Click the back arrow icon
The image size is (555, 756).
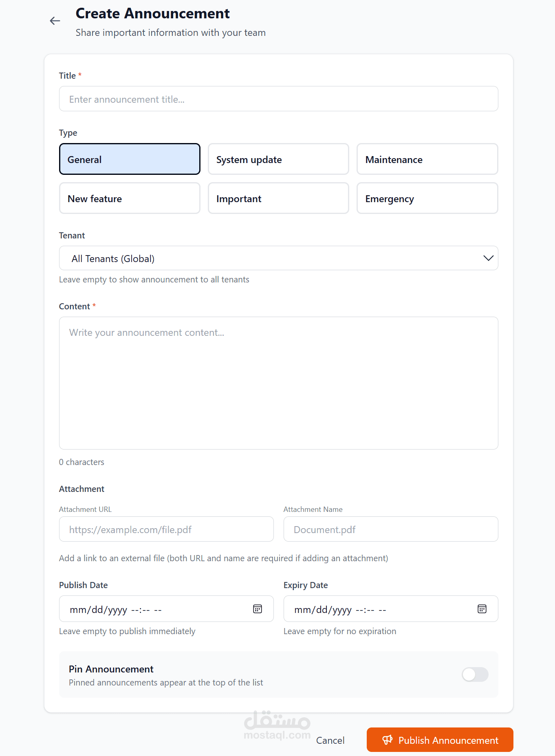click(x=55, y=21)
